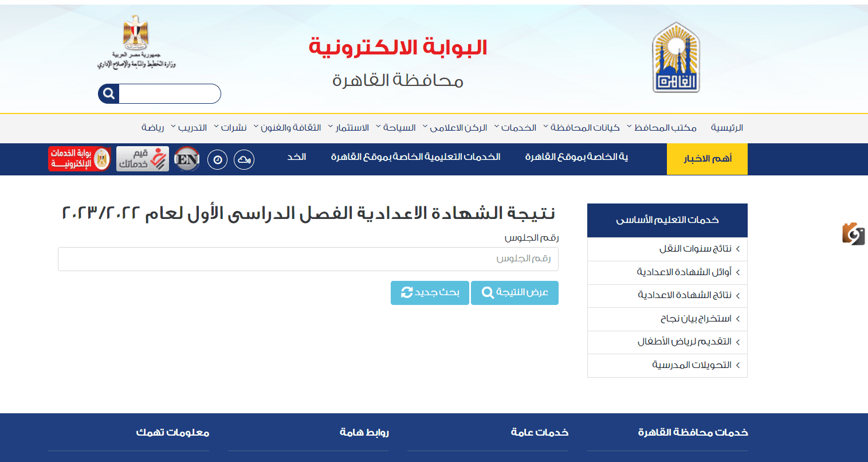
Task: Open the electronic services portal badge
Action: coord(78,159)
